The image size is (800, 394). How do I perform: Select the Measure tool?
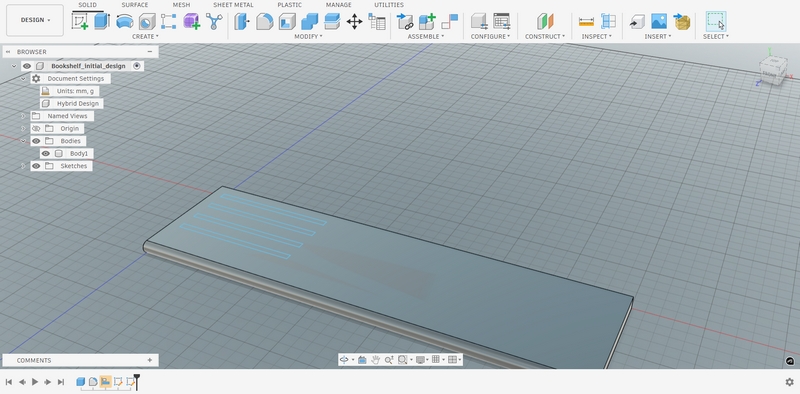pos(586,21)
